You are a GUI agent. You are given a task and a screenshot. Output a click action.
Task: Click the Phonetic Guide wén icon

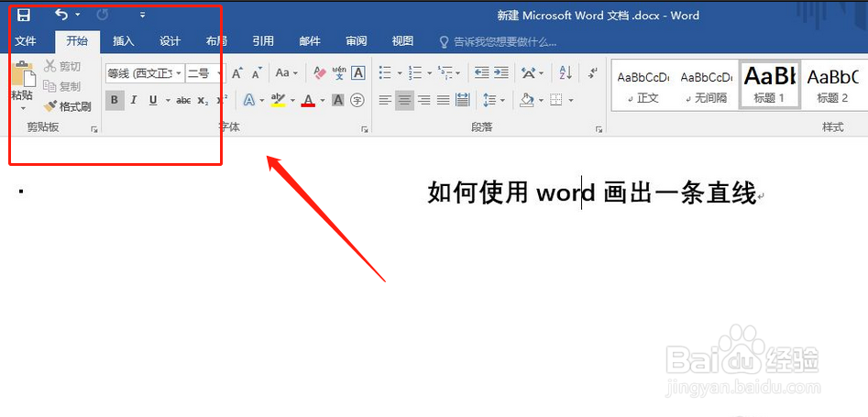click(339, 72)
